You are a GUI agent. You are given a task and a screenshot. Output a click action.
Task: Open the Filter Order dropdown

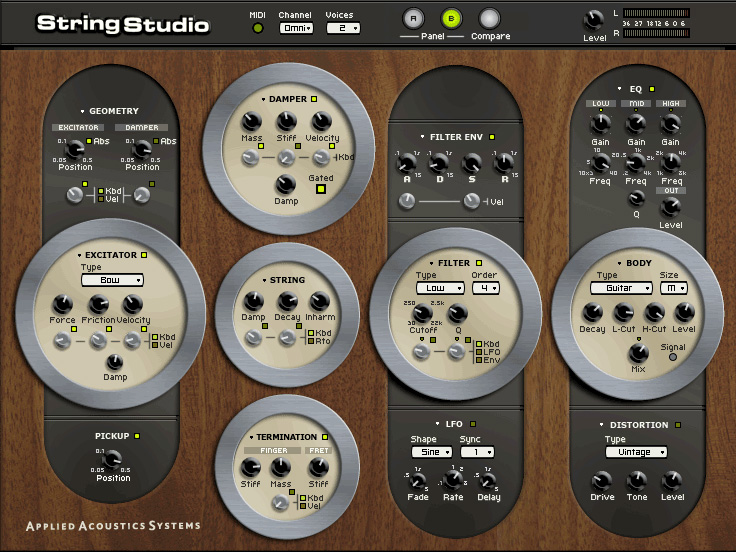pos(486,288)
